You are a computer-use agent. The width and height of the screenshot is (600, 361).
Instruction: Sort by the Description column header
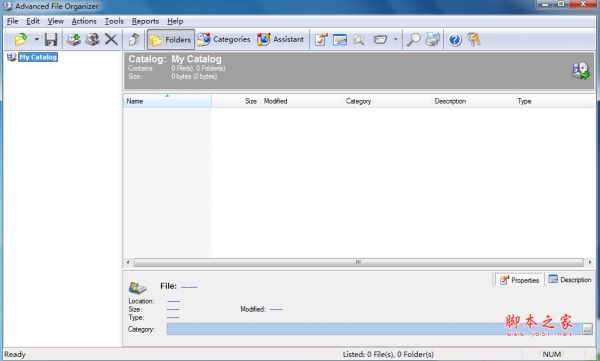(x=472, y=101)
